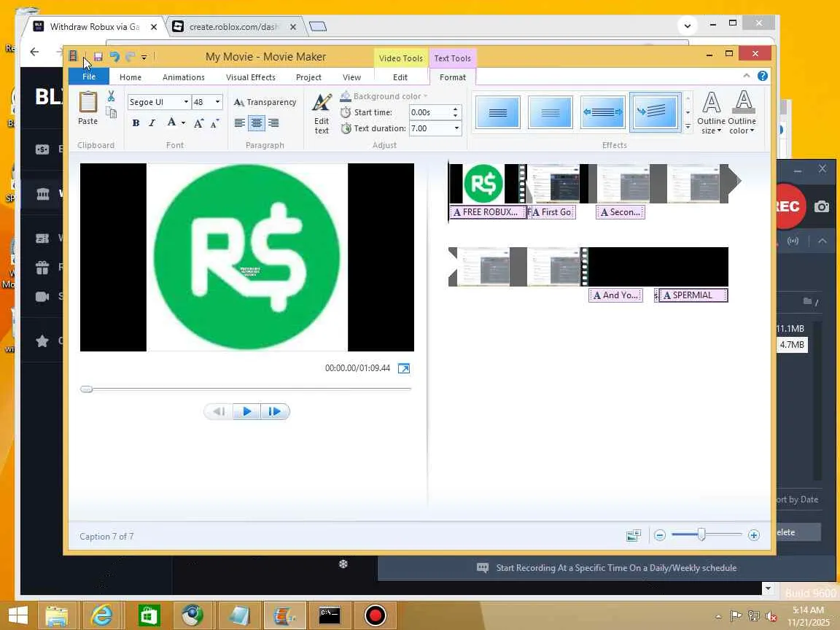The image size is (840, 630).
Task: Click the shrink font size icon
Action: (x=214, y=123)
